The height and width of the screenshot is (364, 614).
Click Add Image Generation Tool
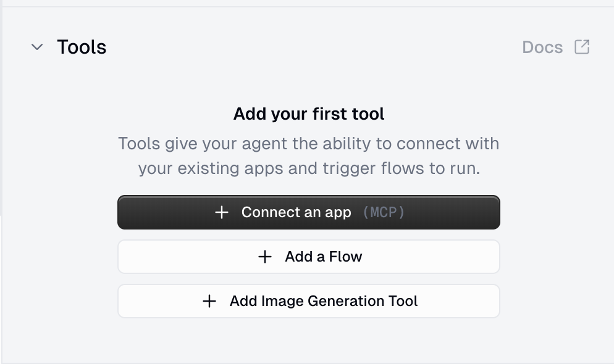[309, 300]
